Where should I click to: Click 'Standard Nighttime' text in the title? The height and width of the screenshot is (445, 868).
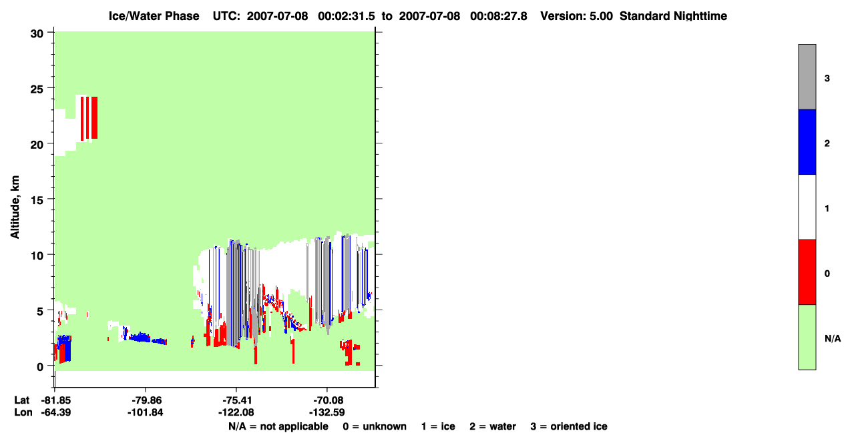(x=673, y=15)
